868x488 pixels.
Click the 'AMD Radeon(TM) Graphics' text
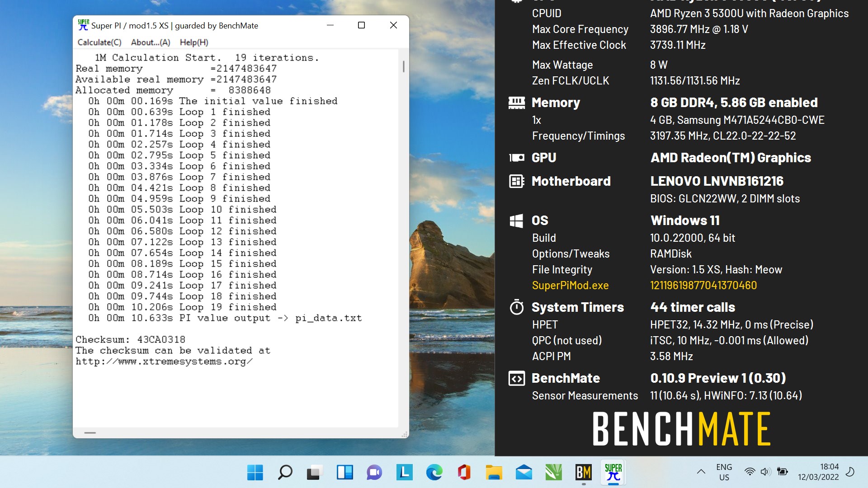click(x=731, y=158)
